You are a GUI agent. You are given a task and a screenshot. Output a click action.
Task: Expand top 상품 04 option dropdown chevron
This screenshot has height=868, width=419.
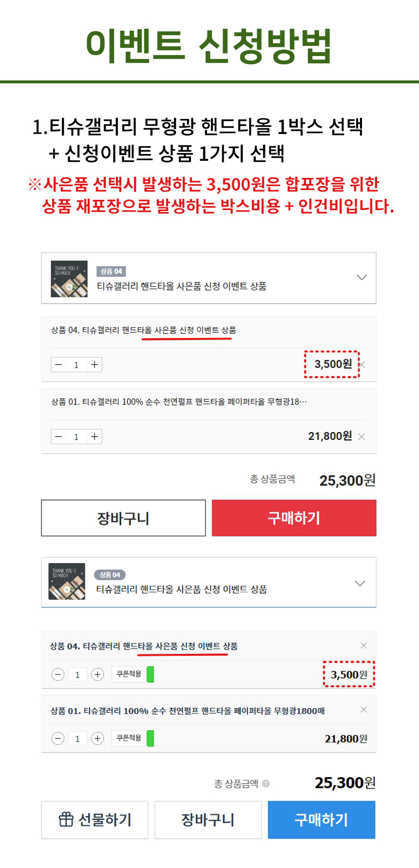coord(362,277)
